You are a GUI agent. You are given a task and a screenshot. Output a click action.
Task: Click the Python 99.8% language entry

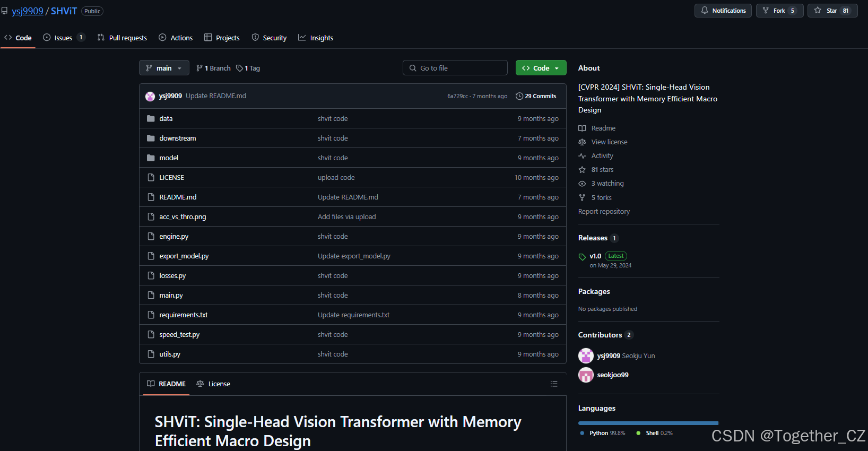click(603, 433)
